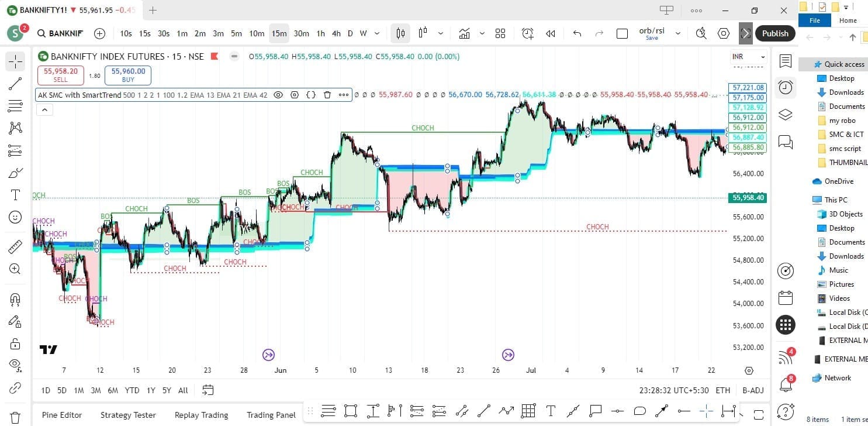The width and height of the screenshot is (868, 426).
Task: Open the chats panel icon
Action: click(786, 142)
